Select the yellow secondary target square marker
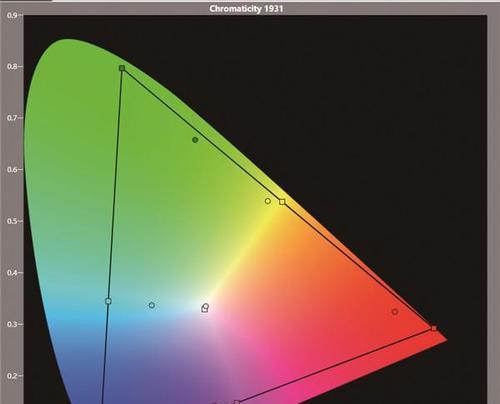Screen dimensions: 500x404 click(x=282, y=202)
